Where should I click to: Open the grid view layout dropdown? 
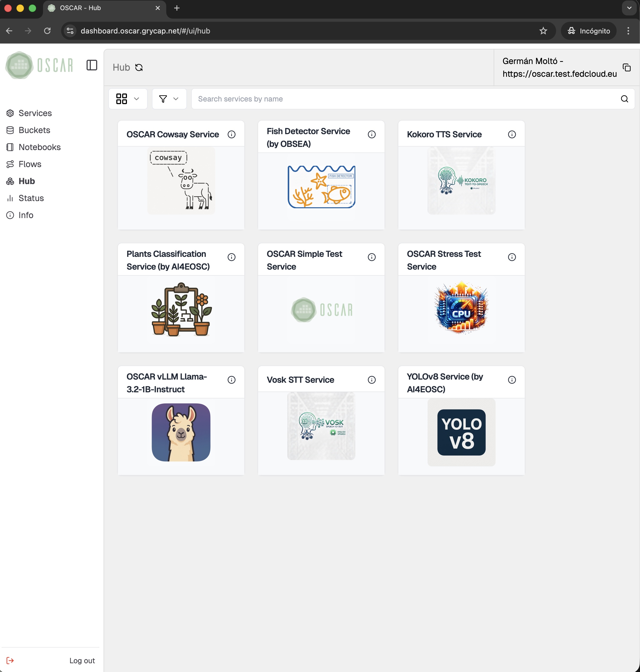click(x=127, y=99)
